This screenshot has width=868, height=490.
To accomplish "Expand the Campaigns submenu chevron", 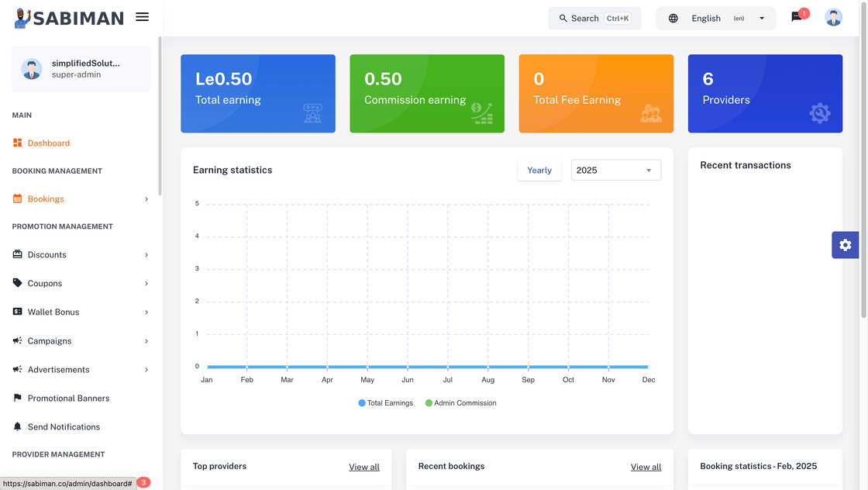I will pos(146,341).
